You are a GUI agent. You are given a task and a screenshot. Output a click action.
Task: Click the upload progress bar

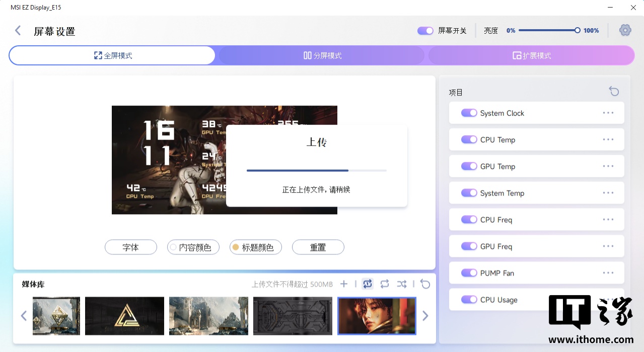coord(317,170)
